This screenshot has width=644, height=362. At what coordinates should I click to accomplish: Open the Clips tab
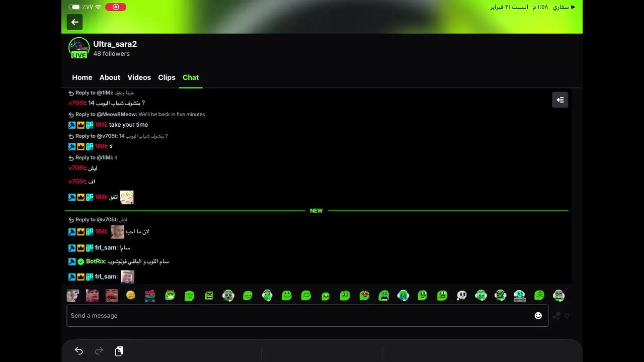(167, 77)
